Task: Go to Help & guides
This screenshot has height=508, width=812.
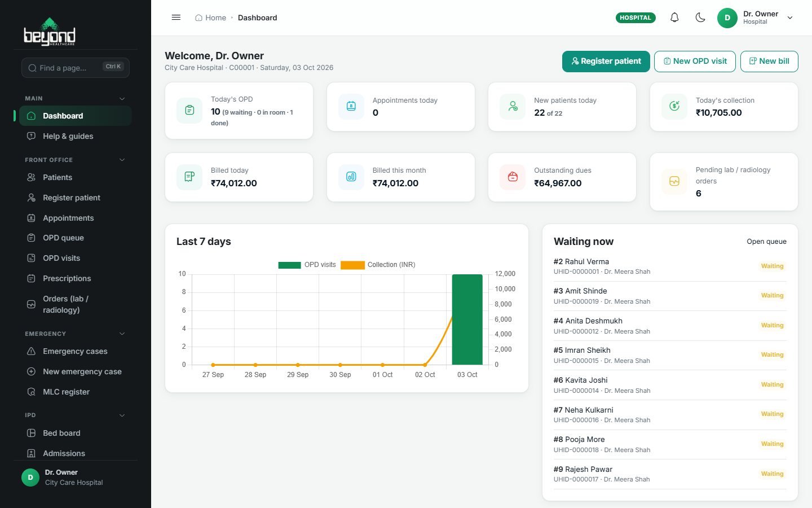Action: 76,136
